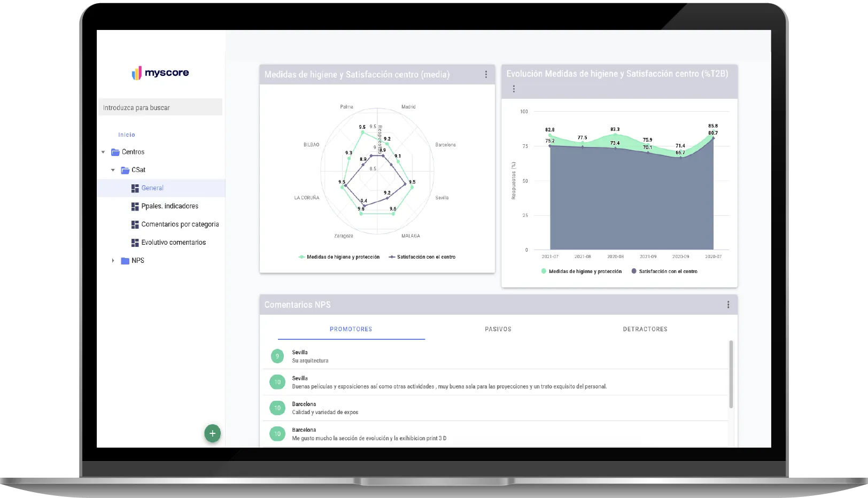Open Comentarios NPS card options menu

[x=728, y=305]
